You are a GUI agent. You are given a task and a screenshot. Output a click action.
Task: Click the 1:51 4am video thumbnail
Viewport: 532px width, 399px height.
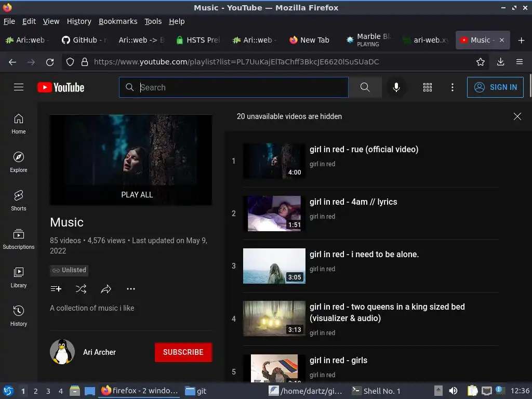pos(274,214)
